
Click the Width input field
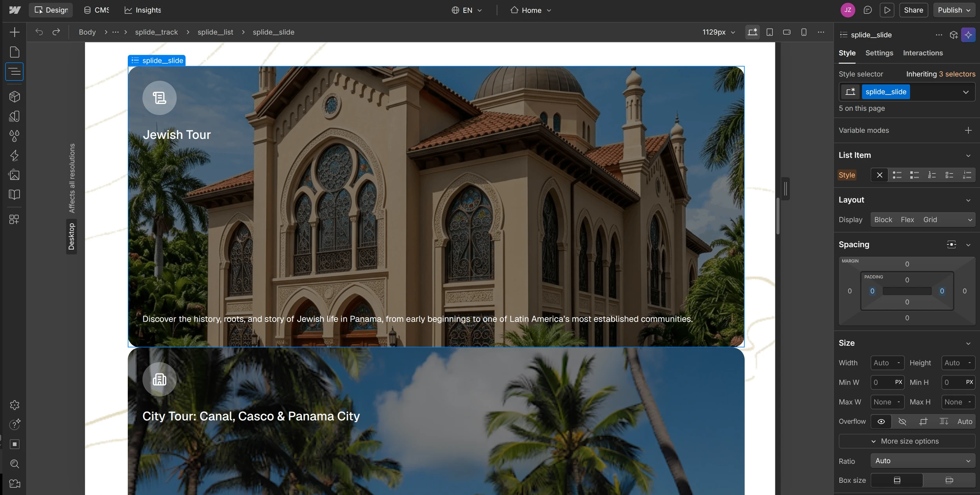pos(887,363)
